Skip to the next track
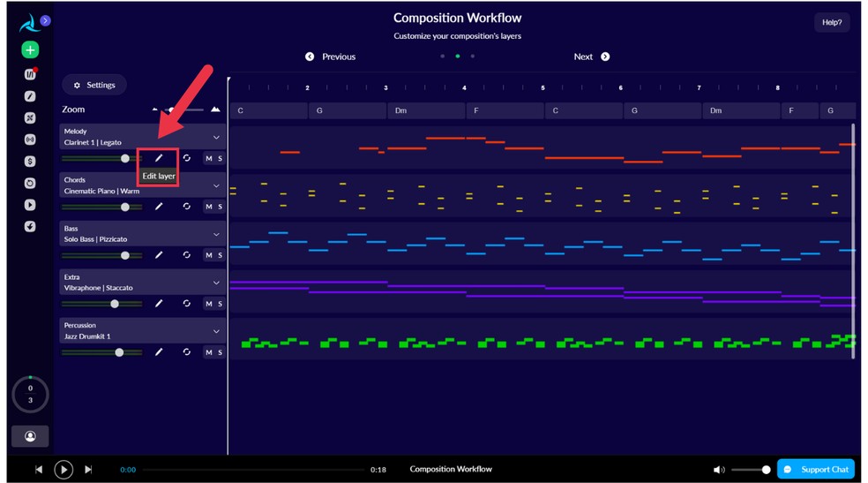Image resolution: width=868 pixels, height=483 pixels. pos(88,470)
